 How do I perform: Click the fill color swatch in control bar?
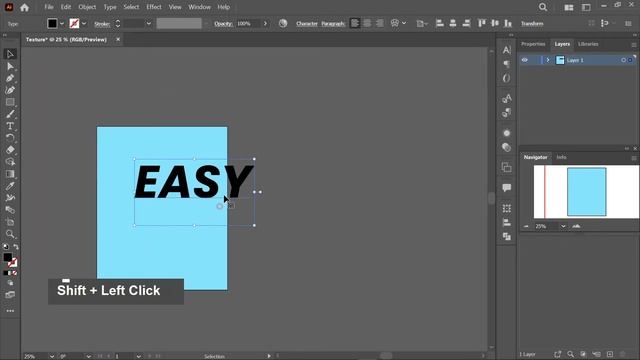(52, 24)
